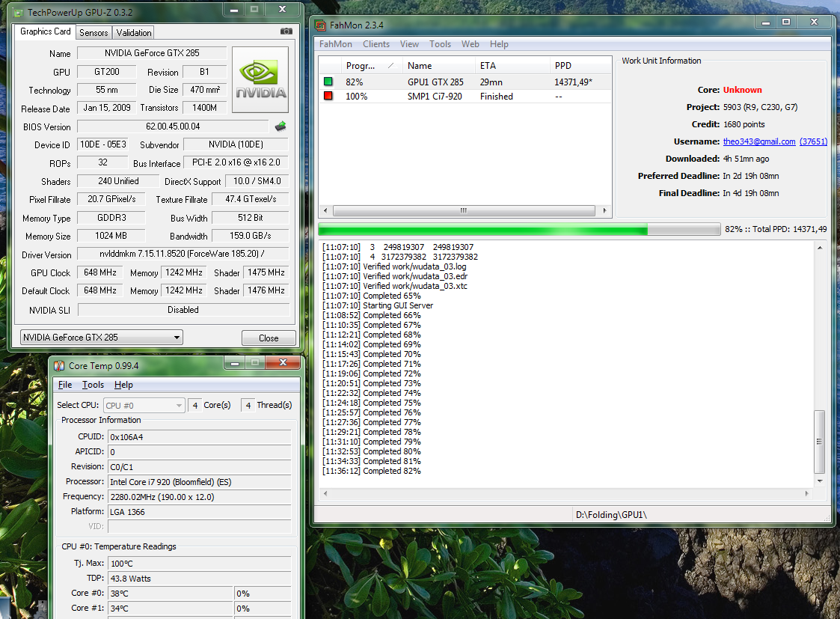Click the client list horizontal scrollbar thumb
Viewport: 840px width, 619px height.
464,210
